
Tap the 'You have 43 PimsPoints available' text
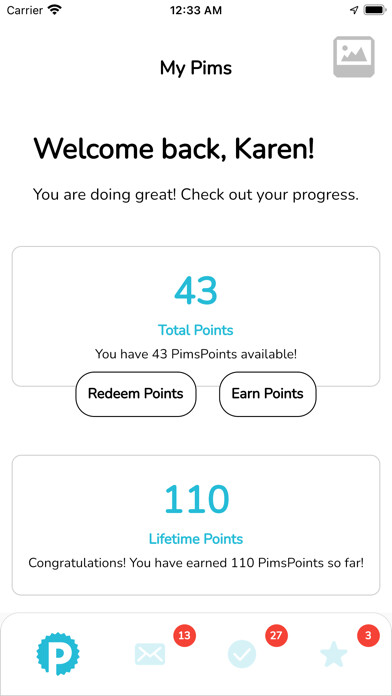click(196, 354)
